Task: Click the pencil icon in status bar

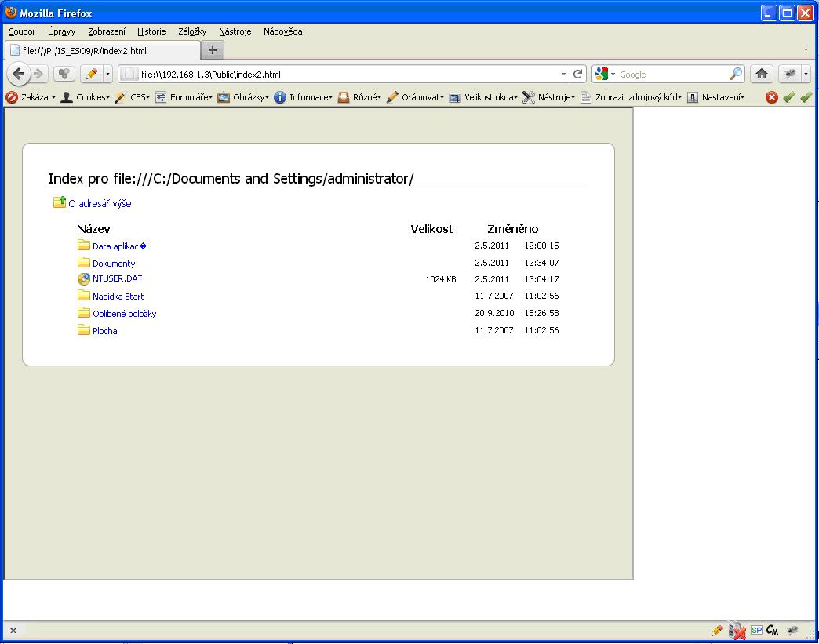Action: point(717,631)
